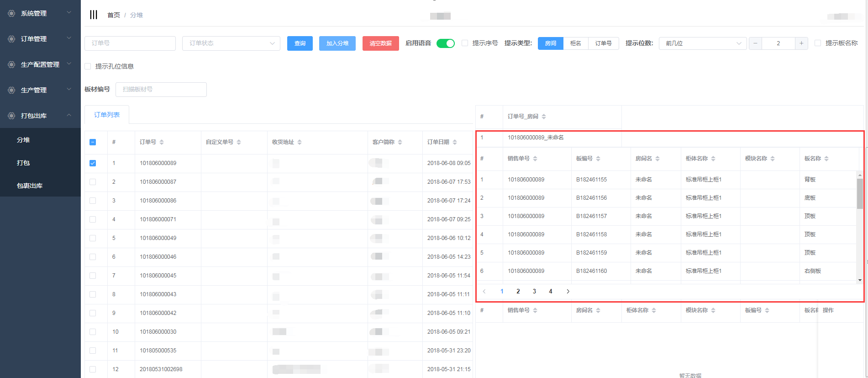The height and width of the screenshot is (378, 868).
Task: Uncheck order 101806000089 row checkbox
Action: [x=93, y=163]
